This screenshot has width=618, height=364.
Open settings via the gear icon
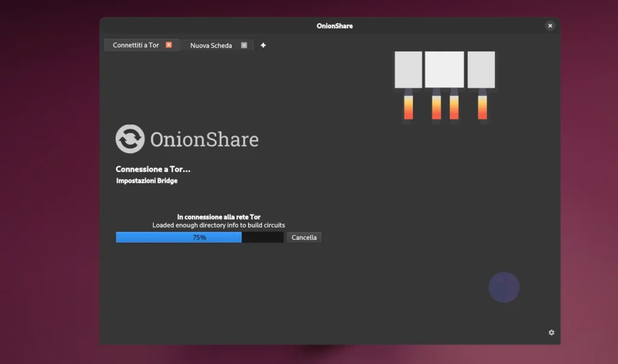551,333
